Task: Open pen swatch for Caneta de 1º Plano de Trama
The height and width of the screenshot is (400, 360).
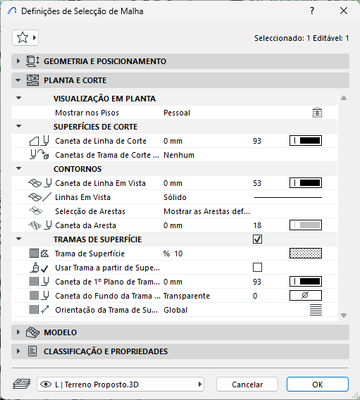Action: (305, 281)
